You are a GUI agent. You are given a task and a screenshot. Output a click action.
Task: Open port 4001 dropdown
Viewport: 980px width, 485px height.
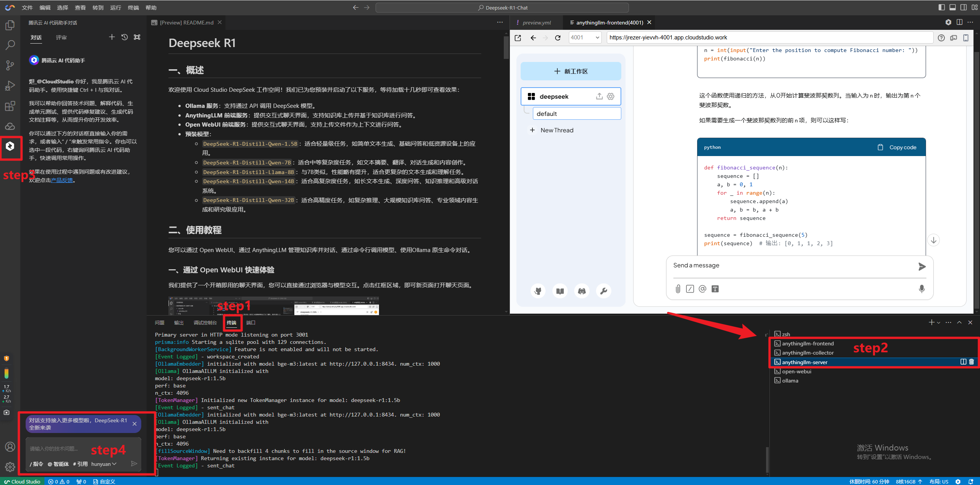pyautogui.click(x=585, y=37)
